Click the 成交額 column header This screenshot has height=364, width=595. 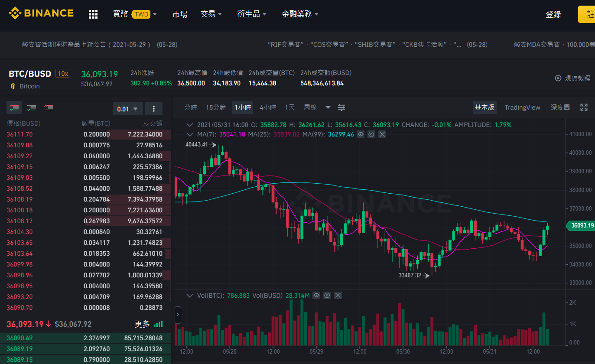[153, 123]
